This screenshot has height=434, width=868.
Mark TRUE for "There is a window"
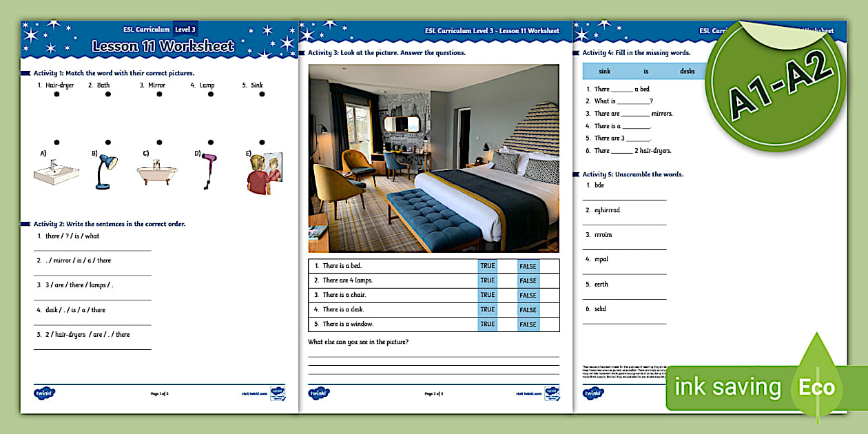tap(488, 324)
